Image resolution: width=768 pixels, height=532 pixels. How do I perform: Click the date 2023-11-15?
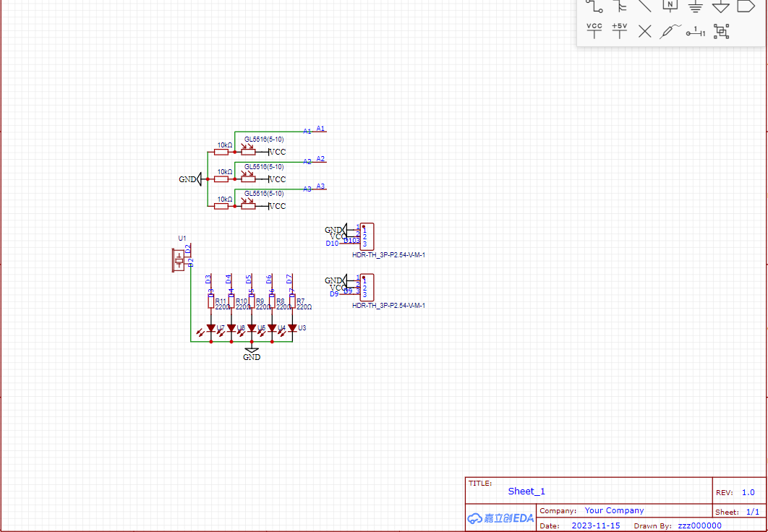596,525
